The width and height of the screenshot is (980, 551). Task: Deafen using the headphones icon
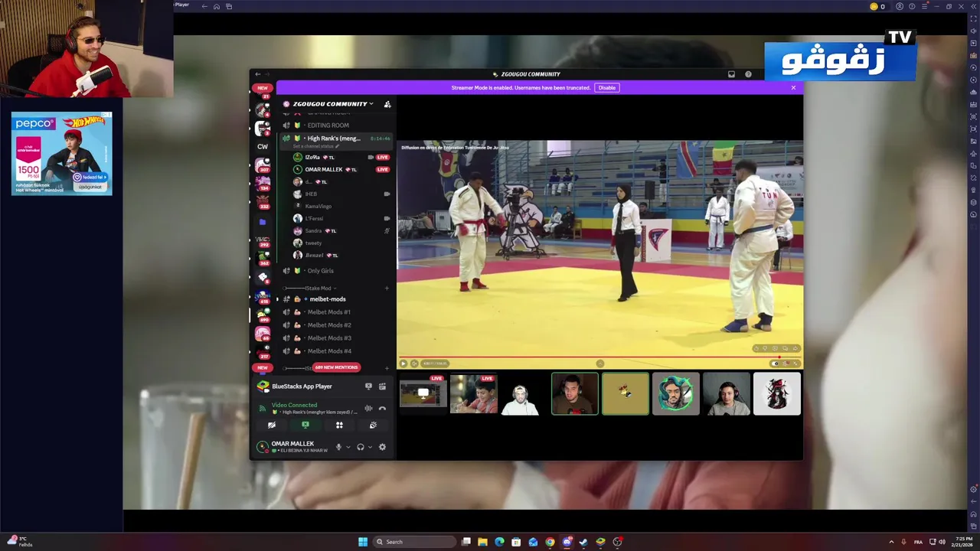point(361,447)
